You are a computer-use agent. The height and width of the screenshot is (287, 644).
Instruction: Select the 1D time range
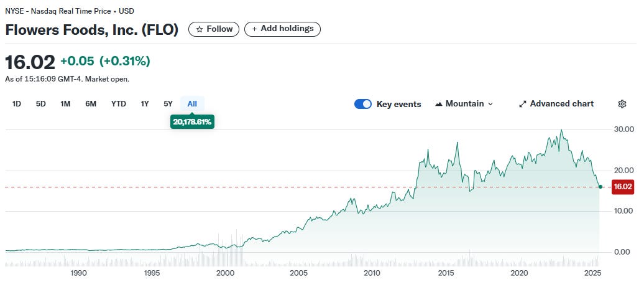[16, 103]
